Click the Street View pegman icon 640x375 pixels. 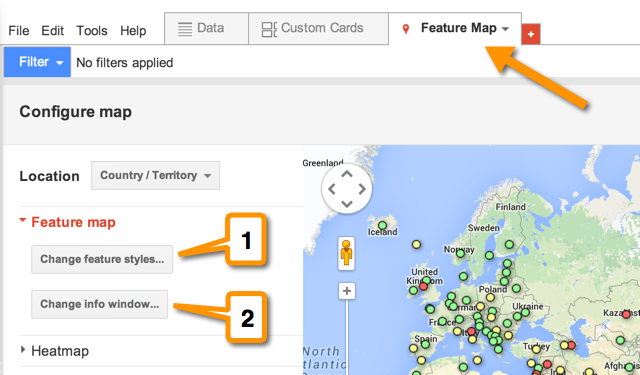(x=346, y=253)
